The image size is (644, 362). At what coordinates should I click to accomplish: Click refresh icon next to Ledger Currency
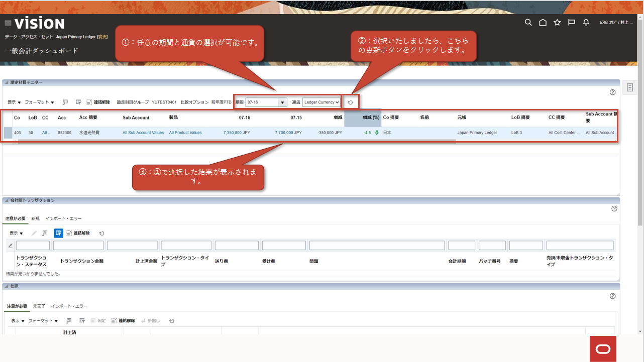tap(351, 102)
